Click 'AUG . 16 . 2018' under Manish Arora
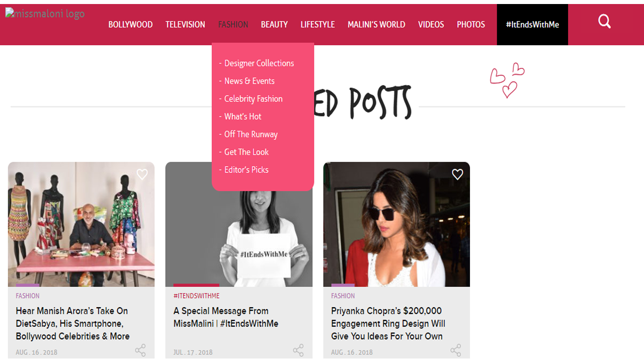The width and height of the screenshot is (644, 362). [x=37, y=352]
